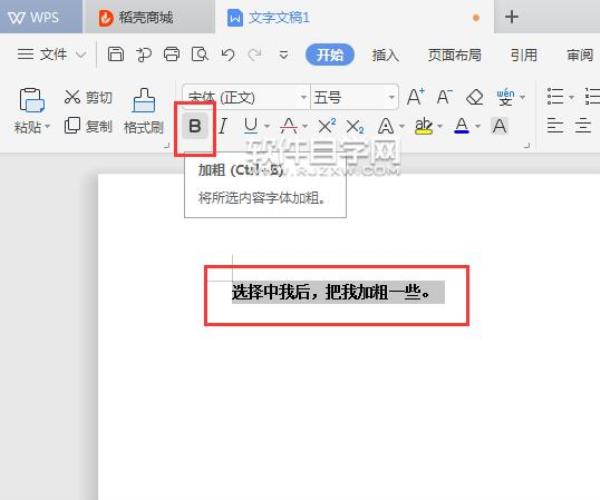Image resolution: width=600 pixels, height=500 pixels.
Task: Toggle Subscript button
Action: click(x=355, y=126)
